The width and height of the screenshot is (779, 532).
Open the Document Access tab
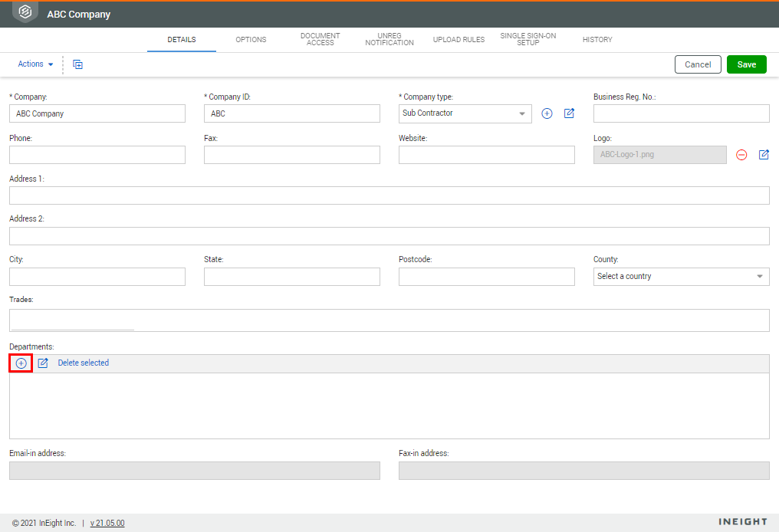[320, 40]
